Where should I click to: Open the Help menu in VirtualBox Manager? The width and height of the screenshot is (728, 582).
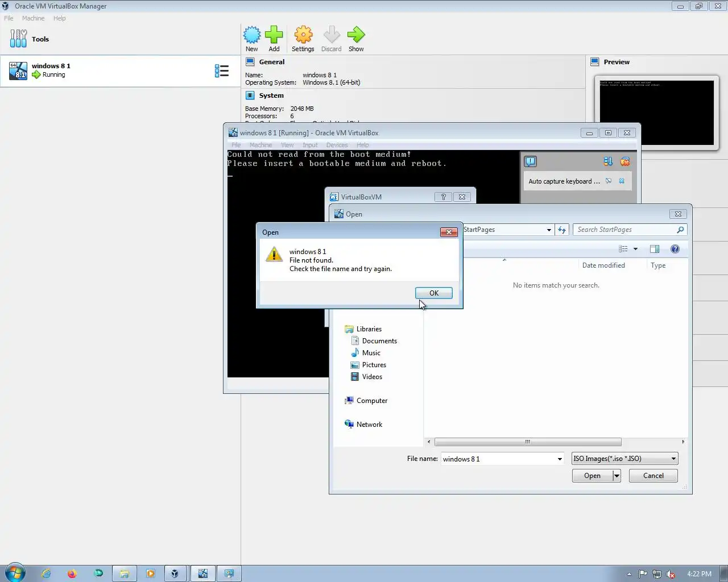[x=59, y=18]
